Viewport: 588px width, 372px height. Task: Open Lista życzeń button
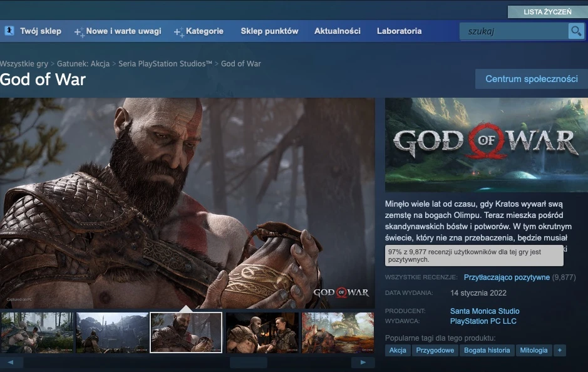click(547, 12)
